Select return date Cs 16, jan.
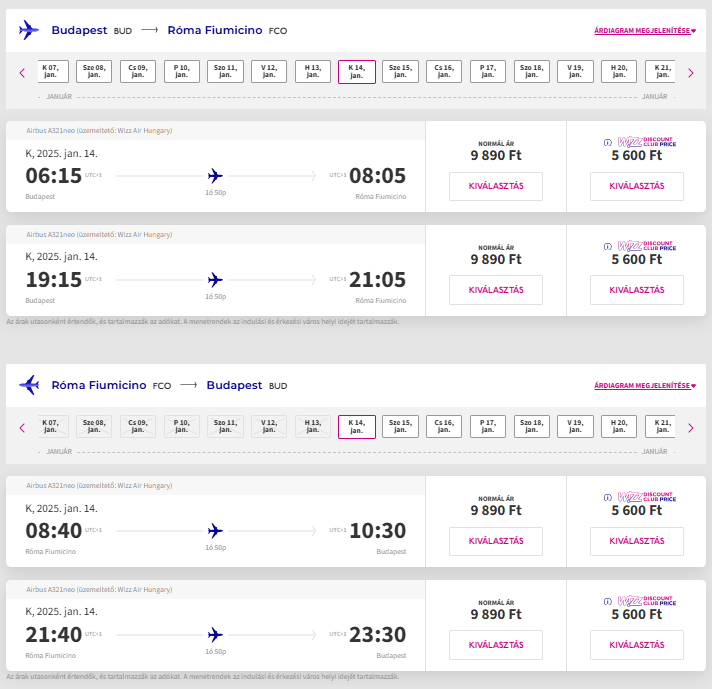 click(444, 427)
